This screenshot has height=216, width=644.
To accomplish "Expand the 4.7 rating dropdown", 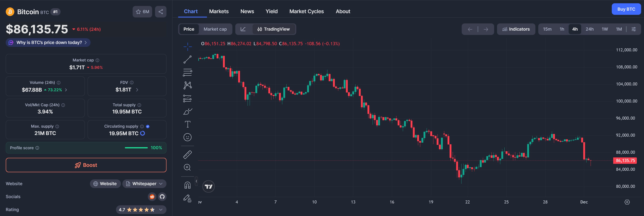I will (161, 210).
